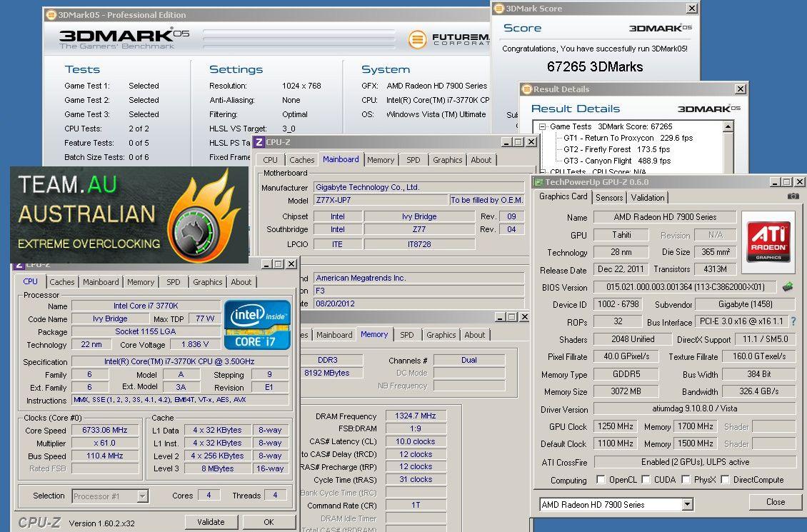Select GT2 - Firefly Forest result row
The width and height of the screenshot is (807, 532).
616,149
